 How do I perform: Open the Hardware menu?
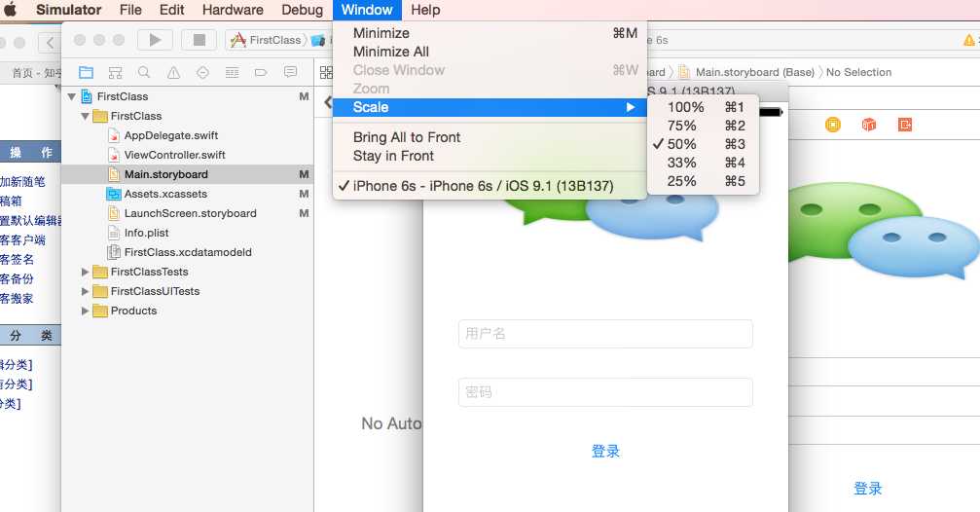tap(233, 10)
